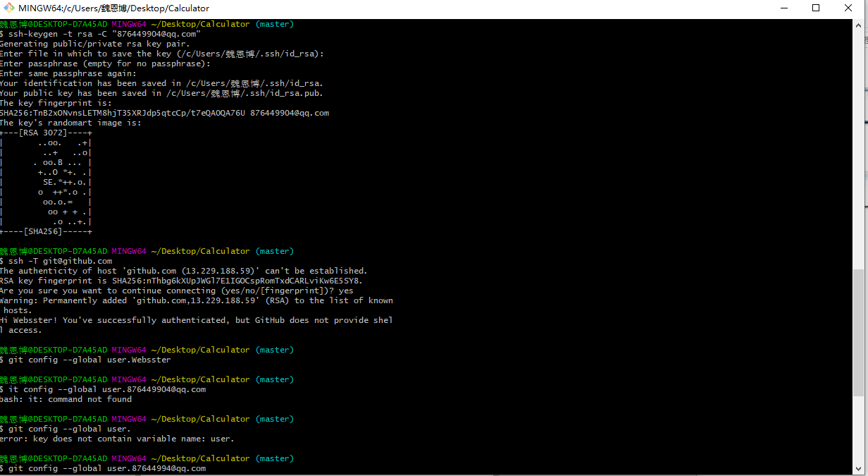
Task: Click the scrollbar up arrow
Action: 858,25
